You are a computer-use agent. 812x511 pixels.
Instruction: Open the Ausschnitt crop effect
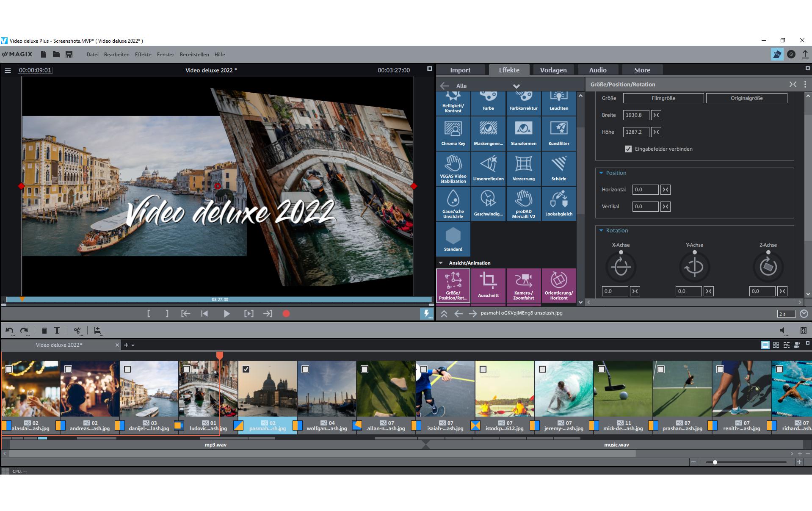click(x=488, y=285)
